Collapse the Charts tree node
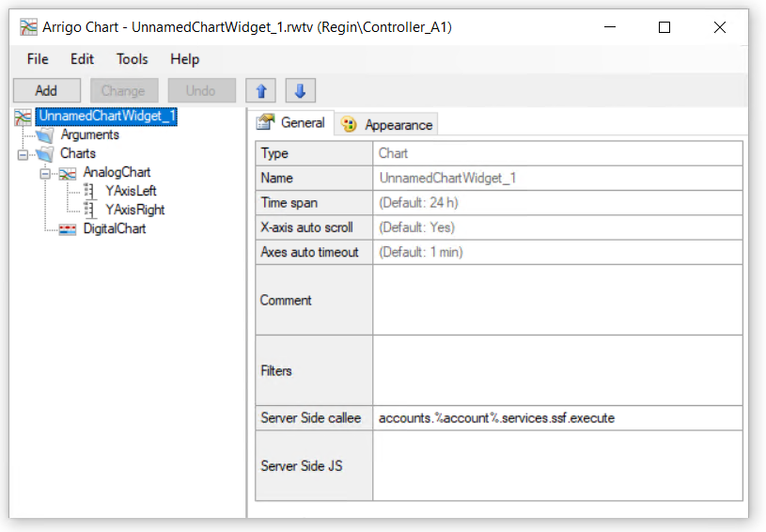This screenshot has width=766, height=532. pyautogui.click(x=23, y=155)
